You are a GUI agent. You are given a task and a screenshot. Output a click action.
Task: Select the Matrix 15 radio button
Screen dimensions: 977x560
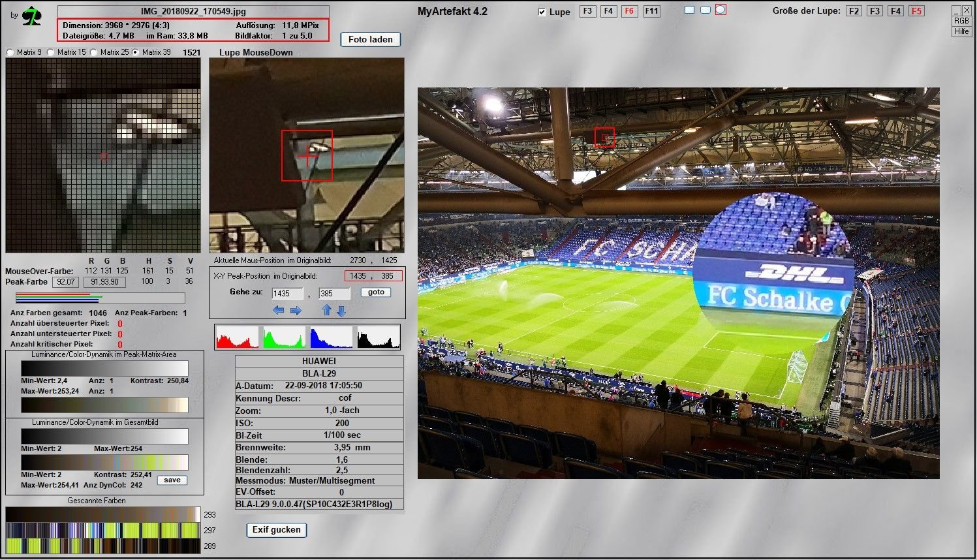click(50, 52)
